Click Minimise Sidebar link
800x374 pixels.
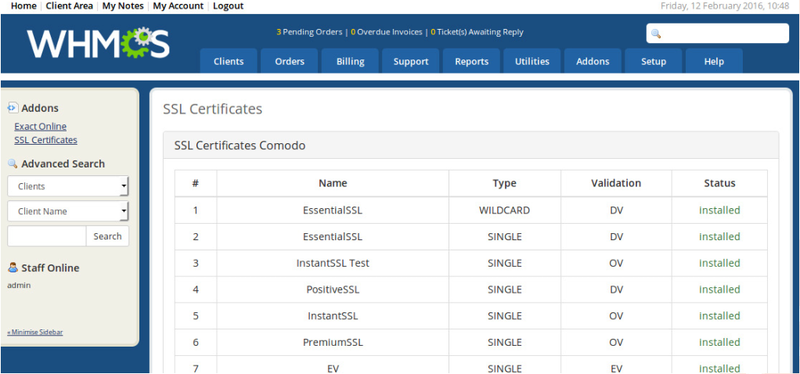(x=35, y=332)
